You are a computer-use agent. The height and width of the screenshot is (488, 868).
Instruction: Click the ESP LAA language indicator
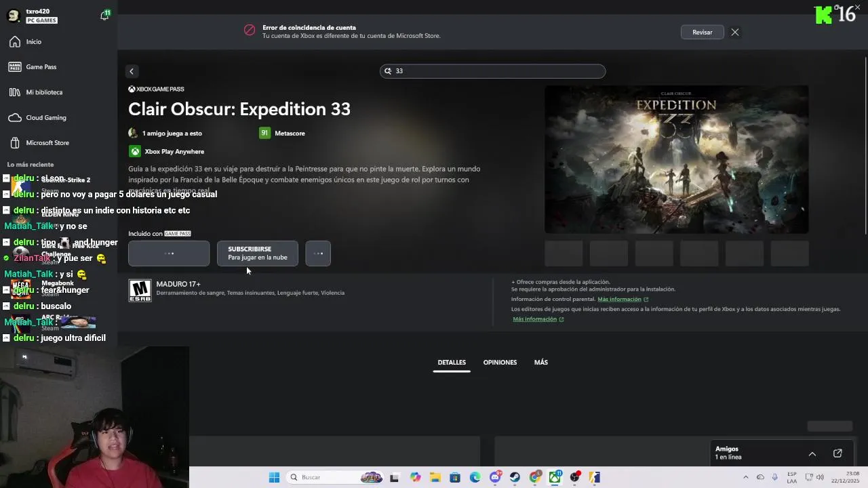tap(792, 477)
